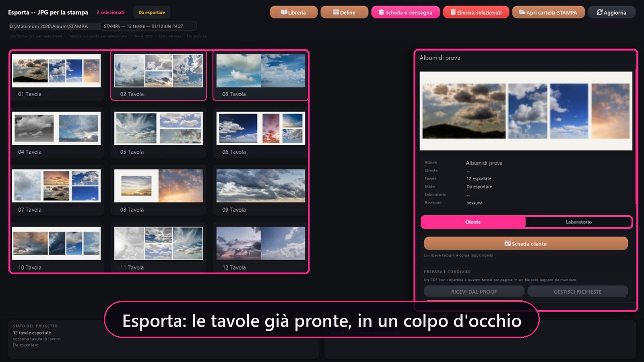This screenshot has width=644, height=362.
Task: Click the Ricevi dal proof button
Action: tap(474, 292)
